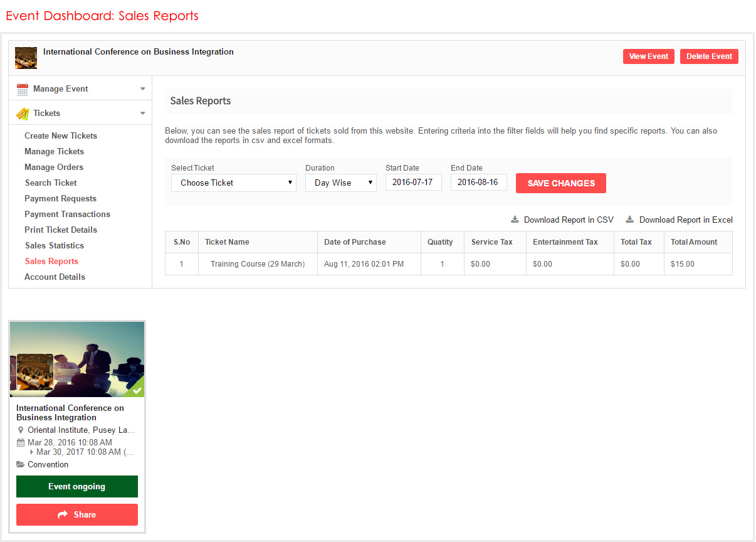Open Sales Statistics in sidebar

click(54, 245)
